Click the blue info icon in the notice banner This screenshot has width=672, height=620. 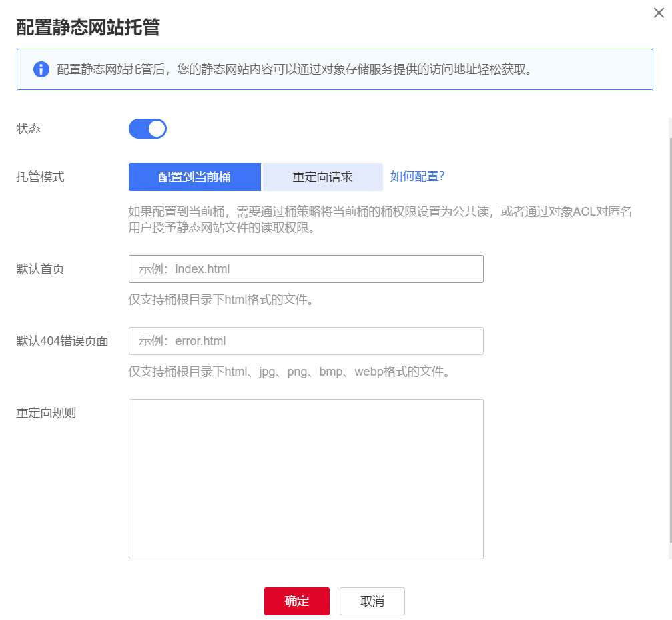tap(41, 69)
